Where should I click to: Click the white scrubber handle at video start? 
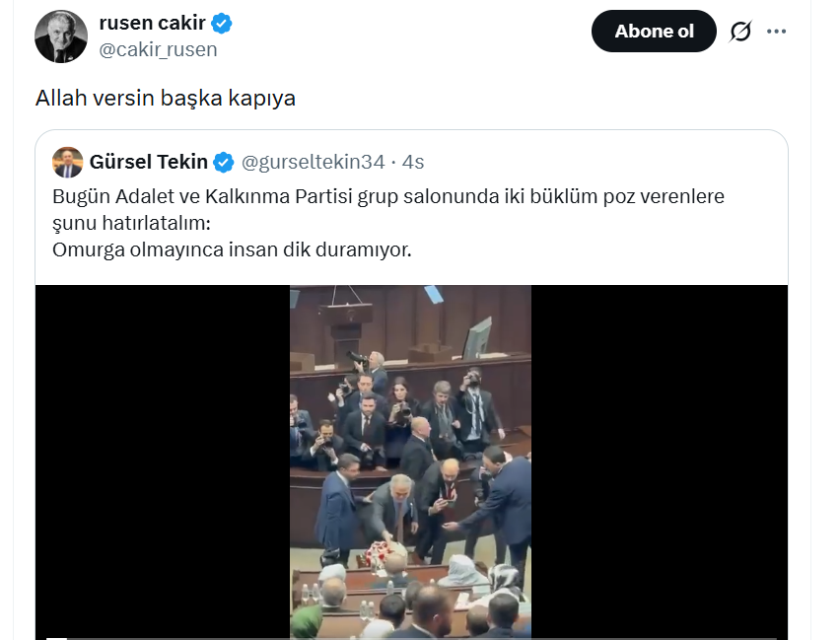click(55, 637)
